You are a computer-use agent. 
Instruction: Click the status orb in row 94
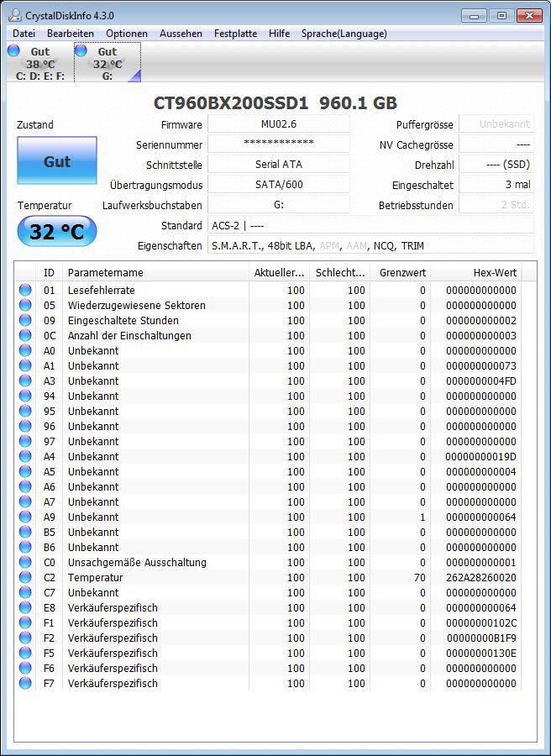tap(25, 396)
